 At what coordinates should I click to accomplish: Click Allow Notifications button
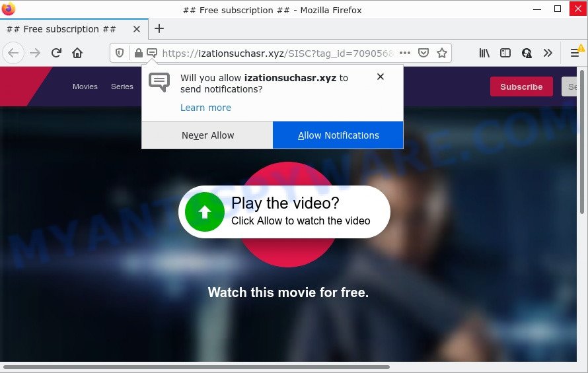[338, 135]
